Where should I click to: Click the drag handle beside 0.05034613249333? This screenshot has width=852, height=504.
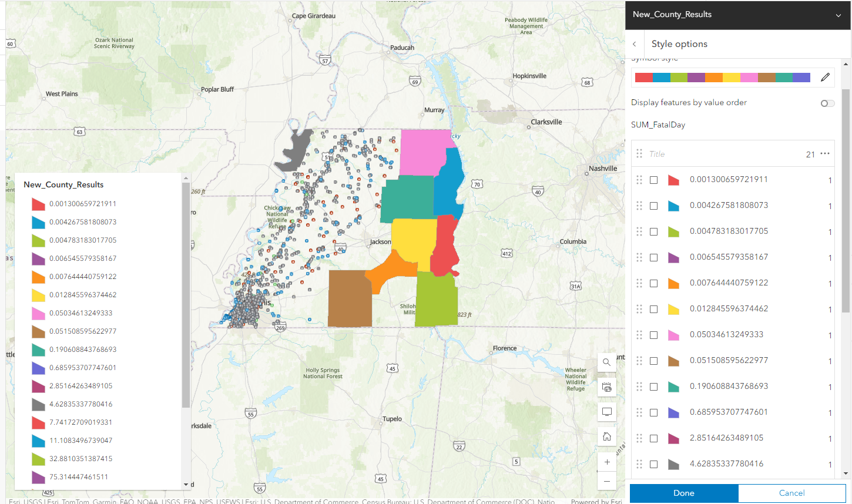click(639, 334)
